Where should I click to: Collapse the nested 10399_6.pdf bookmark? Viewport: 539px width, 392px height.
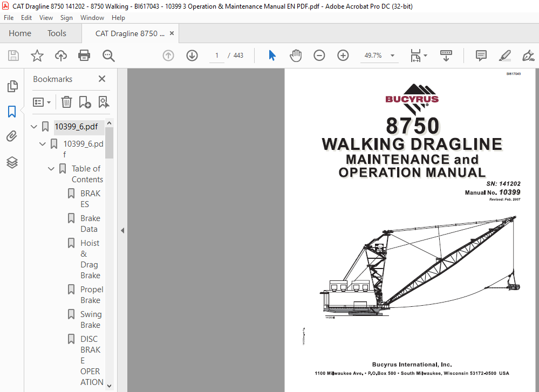point(42,144)
